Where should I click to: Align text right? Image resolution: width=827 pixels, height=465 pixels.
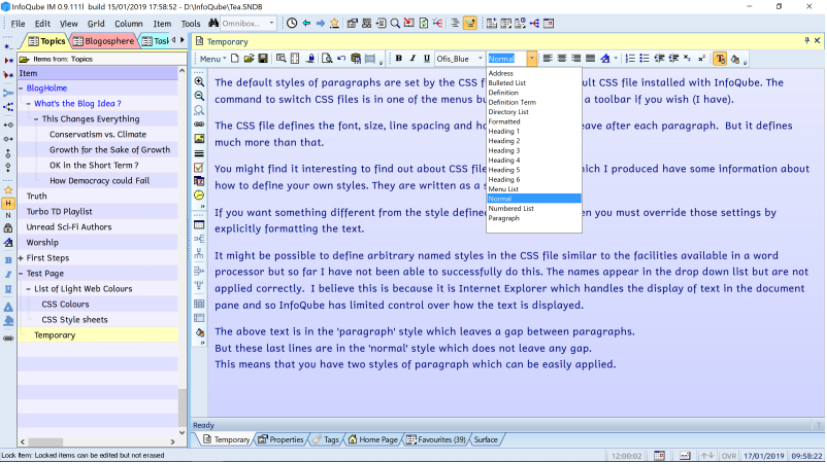[x=576, y=59]
